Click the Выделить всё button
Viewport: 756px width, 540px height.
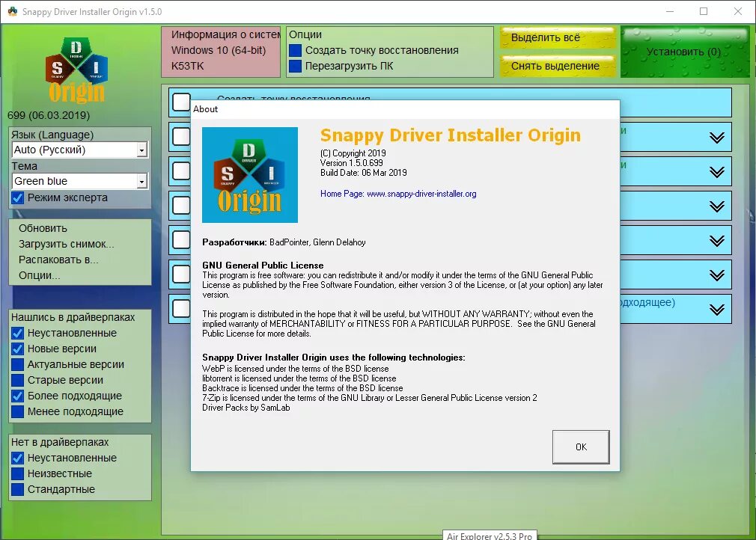click(557, 37)
